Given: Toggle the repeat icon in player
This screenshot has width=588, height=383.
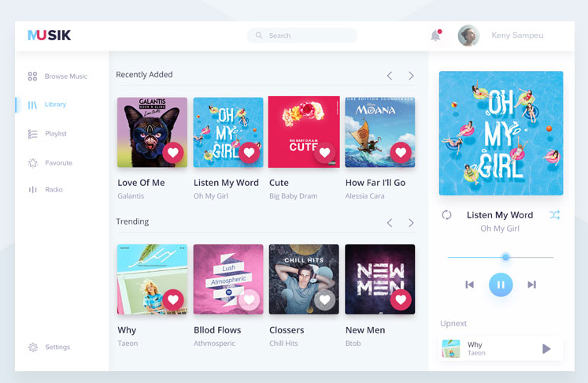Looking at the screenshot, I should point(446,215).
